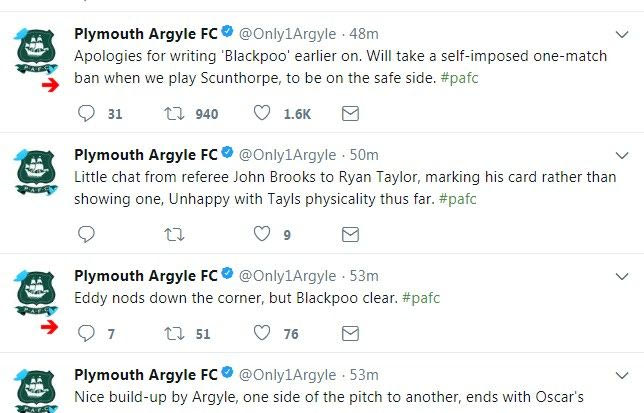This screenshot has width=644, height=413.
Task: Open #pafc hashtag in the apology tweet
Action: [458, 77]
